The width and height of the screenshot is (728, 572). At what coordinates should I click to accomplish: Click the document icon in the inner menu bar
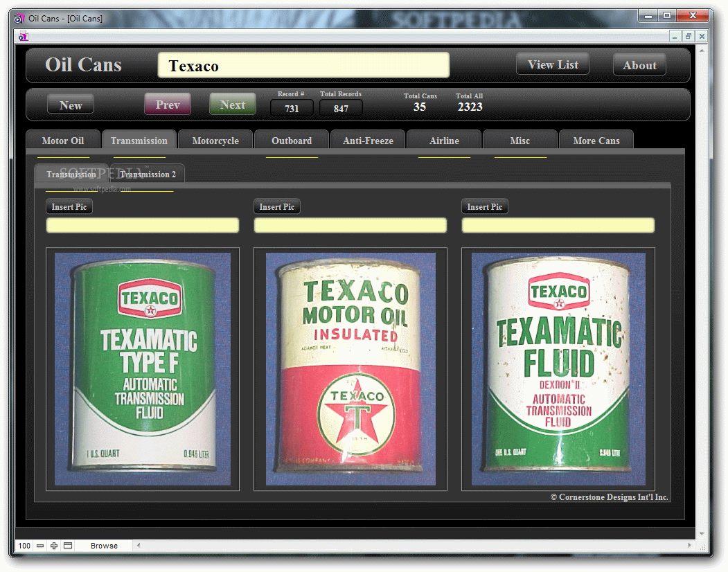[24, 36]
